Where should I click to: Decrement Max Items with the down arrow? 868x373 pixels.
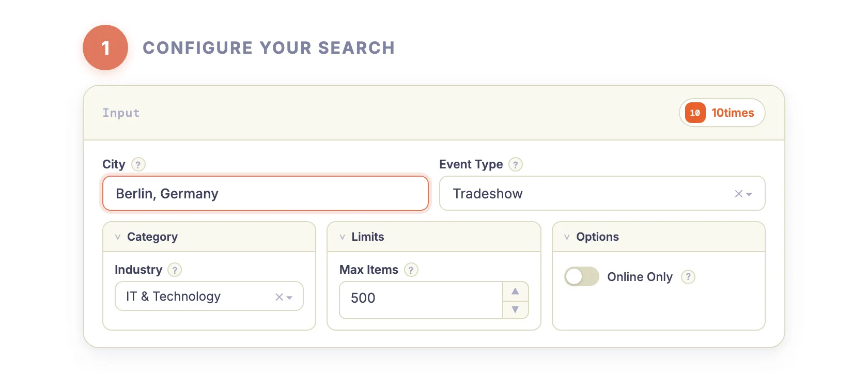point(515,309)
